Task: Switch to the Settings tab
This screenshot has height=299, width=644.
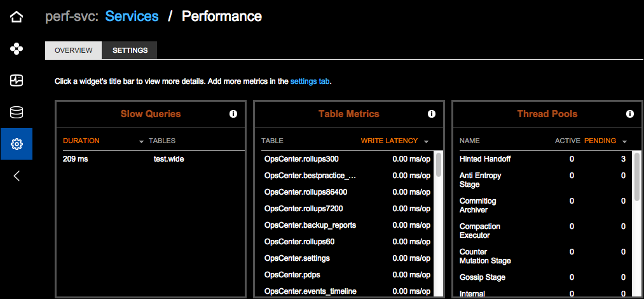Action: point(130,50)
